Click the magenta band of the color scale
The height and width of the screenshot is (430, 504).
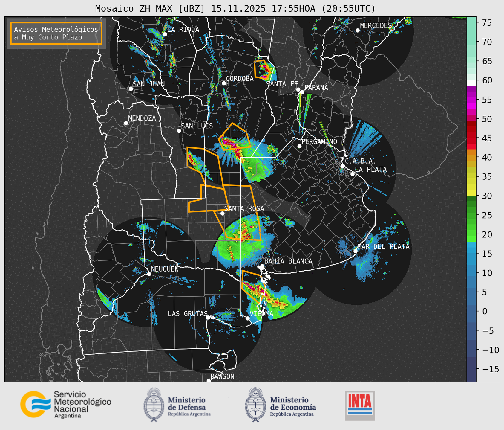click(x=471, y=100)
